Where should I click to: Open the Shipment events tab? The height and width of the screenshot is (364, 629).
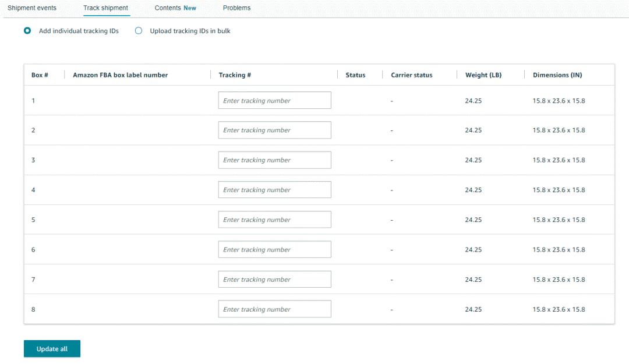pos(32,8)
